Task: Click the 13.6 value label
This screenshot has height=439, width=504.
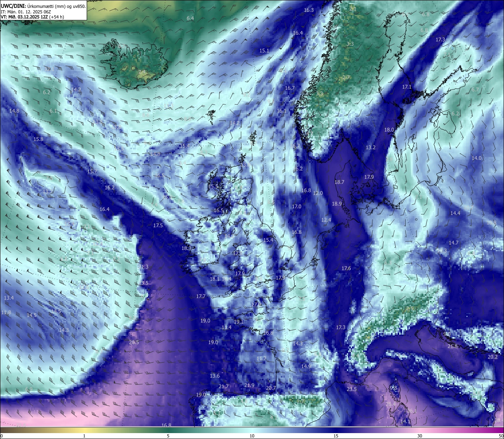Action: (x=215, y=376)
